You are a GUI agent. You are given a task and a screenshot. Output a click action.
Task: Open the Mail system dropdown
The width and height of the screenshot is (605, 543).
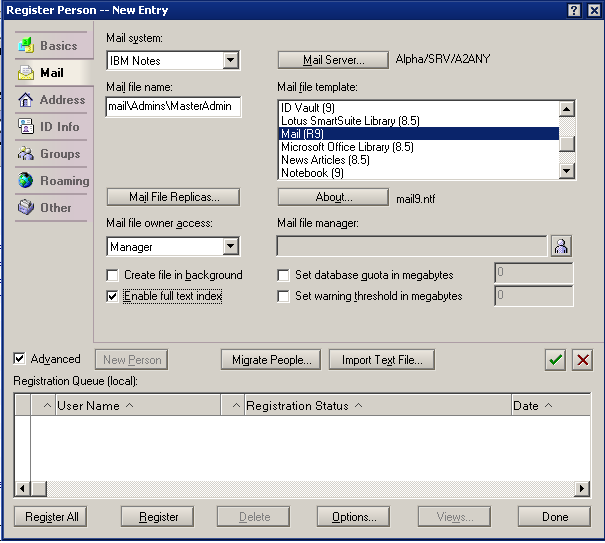230,60
